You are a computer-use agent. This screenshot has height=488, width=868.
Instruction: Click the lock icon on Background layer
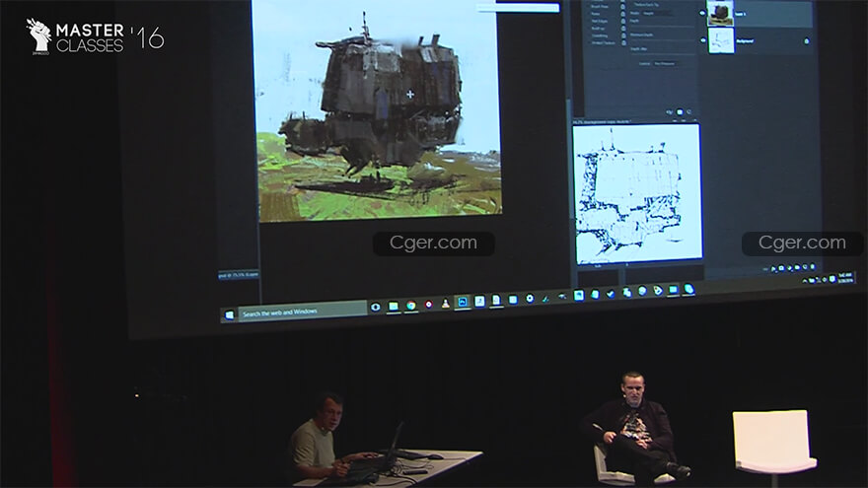point(807,41)
